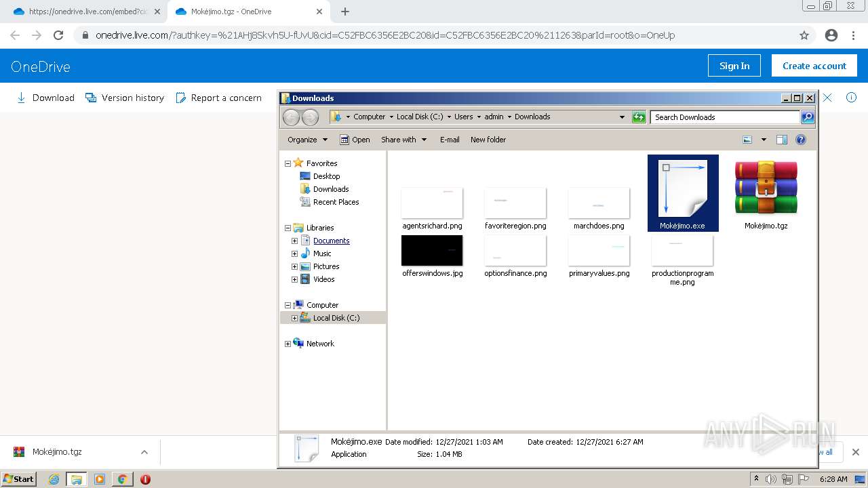Screen dimensions: 868x488
Task: Open the view options dropdown arrow
Action: click(764, 140)
